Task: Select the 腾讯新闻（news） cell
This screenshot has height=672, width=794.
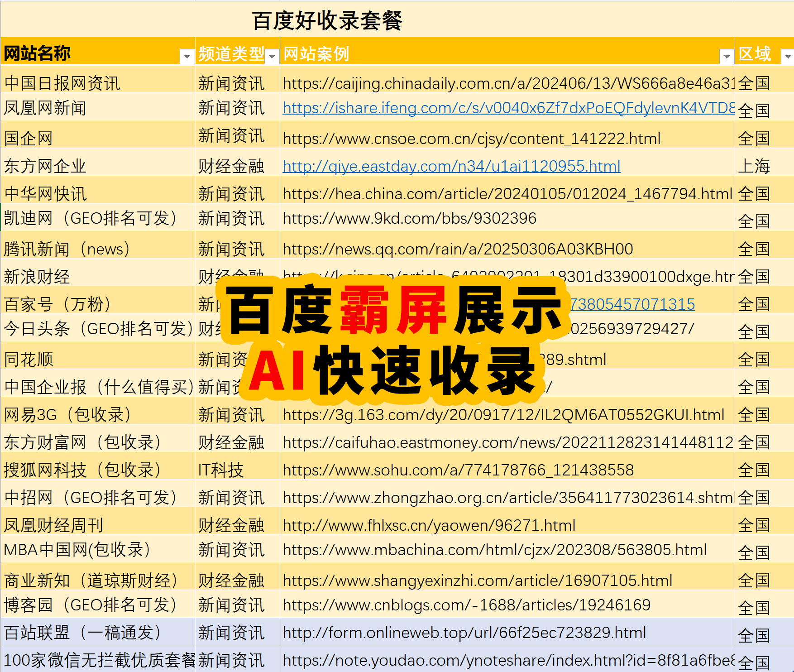Action: [67, 249]
